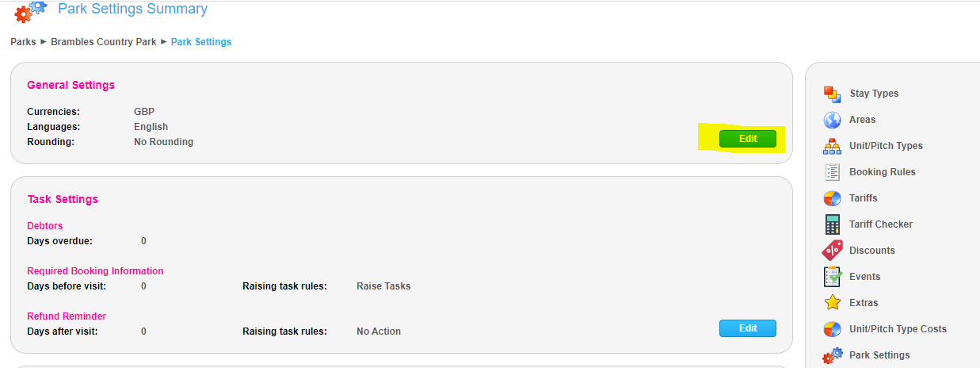Click the Park Settings gears icon in sidebar

[832, 356]
